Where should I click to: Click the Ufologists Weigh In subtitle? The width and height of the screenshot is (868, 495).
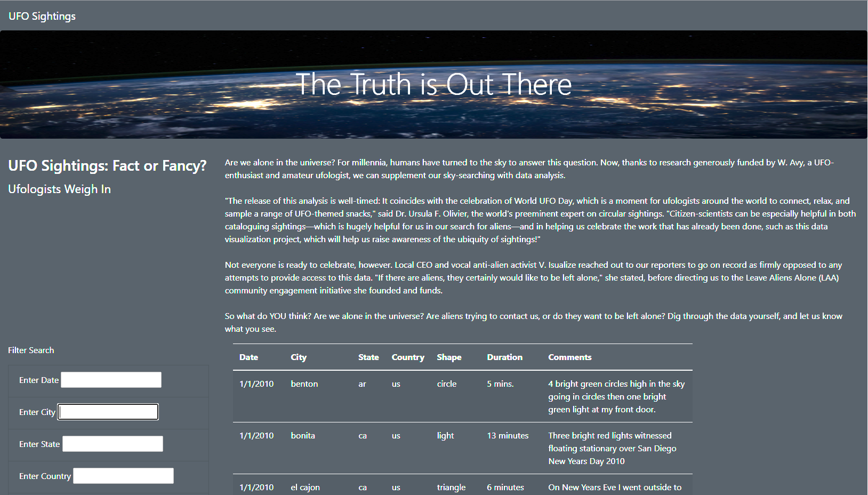point(59,189)
